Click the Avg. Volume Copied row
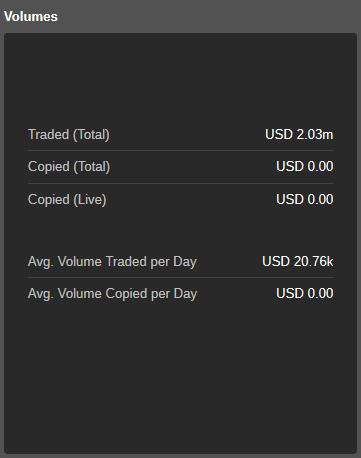The width and height of the screenshot is (361, 458). (x=180, y=294)
